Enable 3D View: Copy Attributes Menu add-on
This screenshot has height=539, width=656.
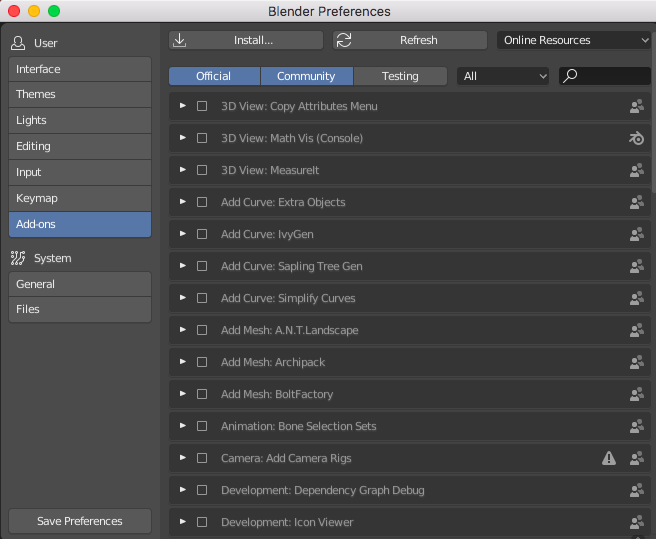(202, 106)
